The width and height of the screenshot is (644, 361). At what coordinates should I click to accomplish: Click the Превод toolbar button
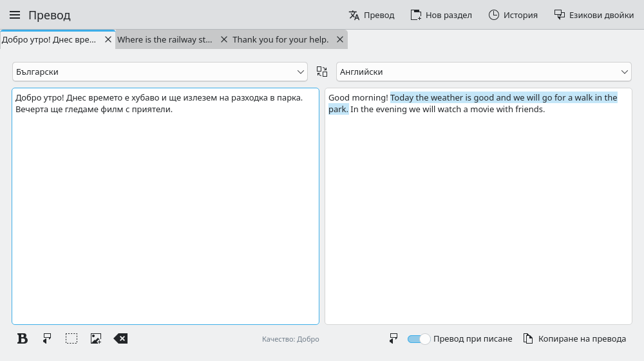pyautogui.click(x=372, y=15)
